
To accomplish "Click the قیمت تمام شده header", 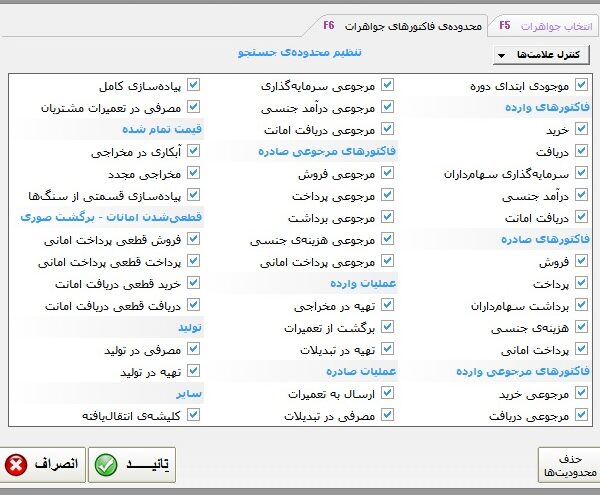I will (x=162, y=129).
